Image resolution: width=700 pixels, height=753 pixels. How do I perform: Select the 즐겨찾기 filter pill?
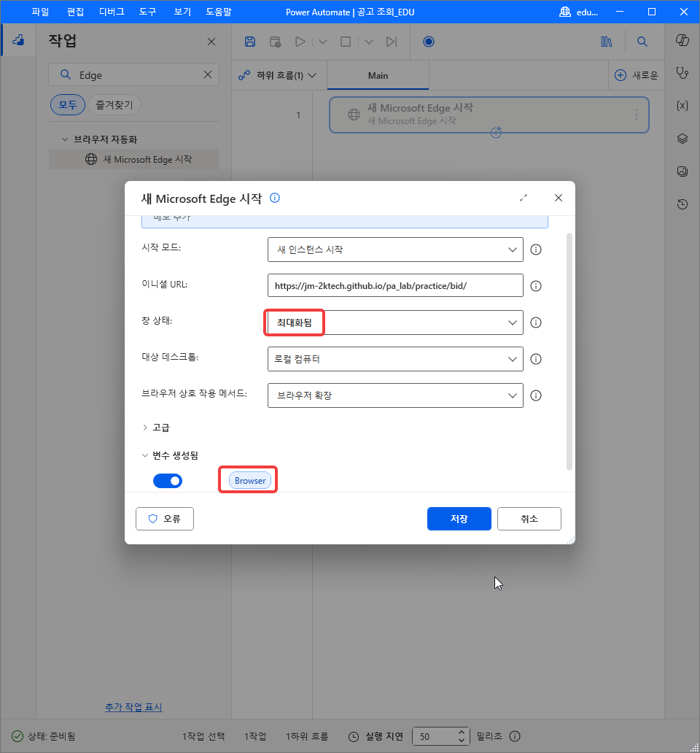coord(114,104)
